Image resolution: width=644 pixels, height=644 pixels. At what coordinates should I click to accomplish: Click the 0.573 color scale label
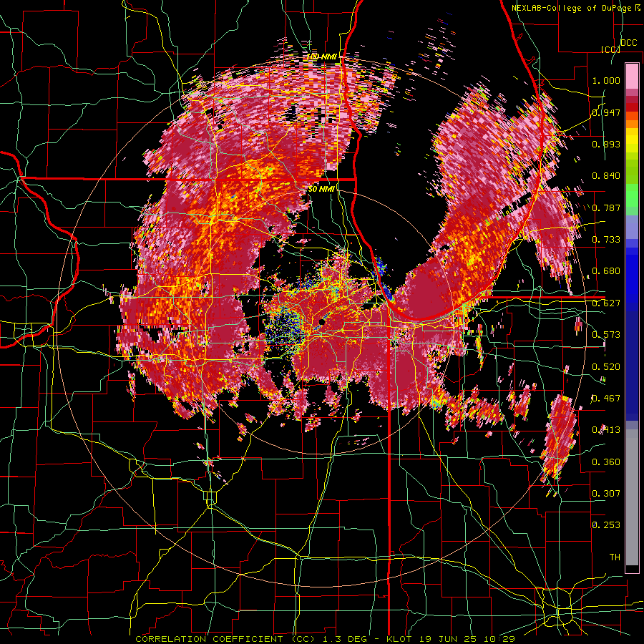(606, 335)
